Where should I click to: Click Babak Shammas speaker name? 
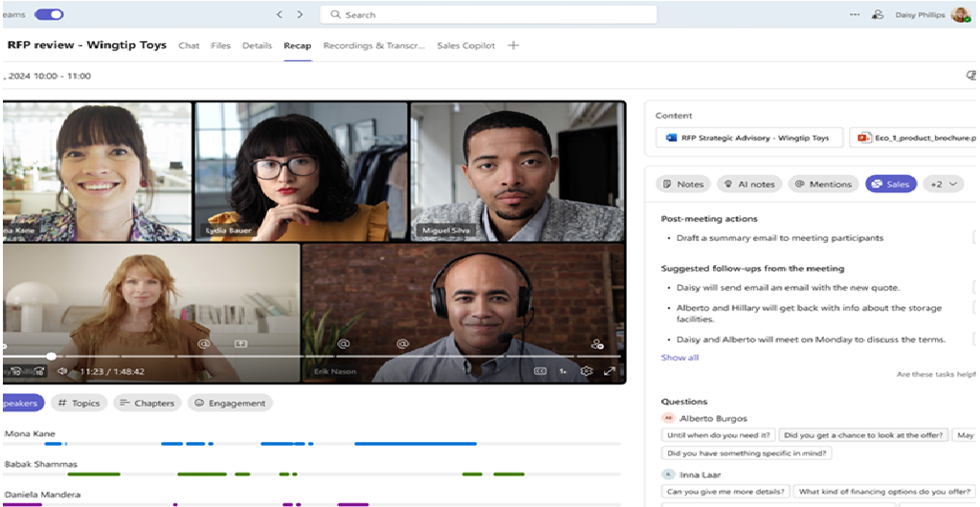pos(40,464)
